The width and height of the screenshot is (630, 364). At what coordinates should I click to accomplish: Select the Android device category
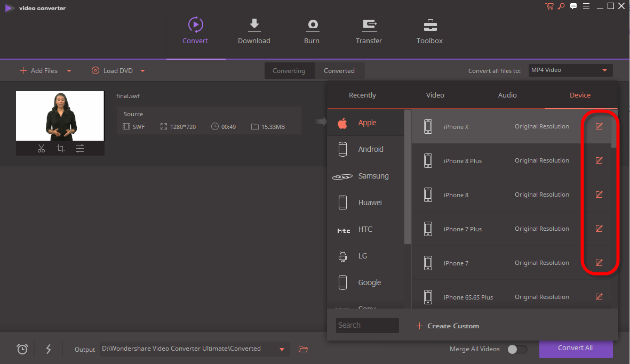click(365, 149)
